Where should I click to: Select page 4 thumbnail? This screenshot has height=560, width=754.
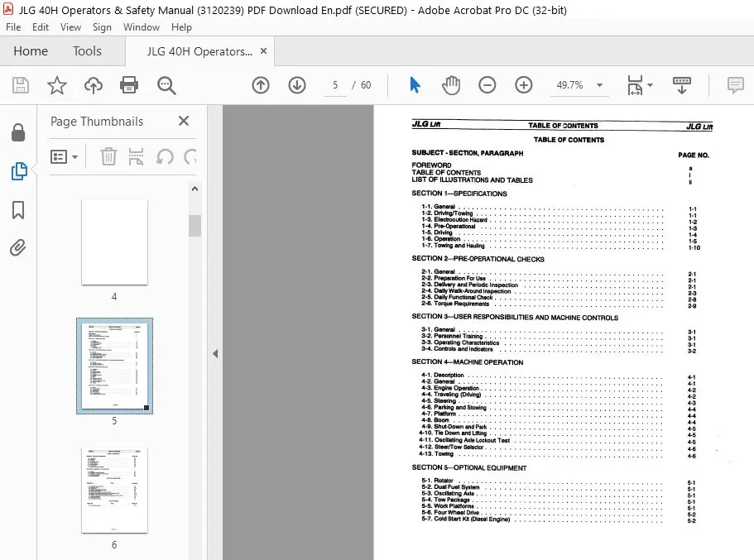114,242
